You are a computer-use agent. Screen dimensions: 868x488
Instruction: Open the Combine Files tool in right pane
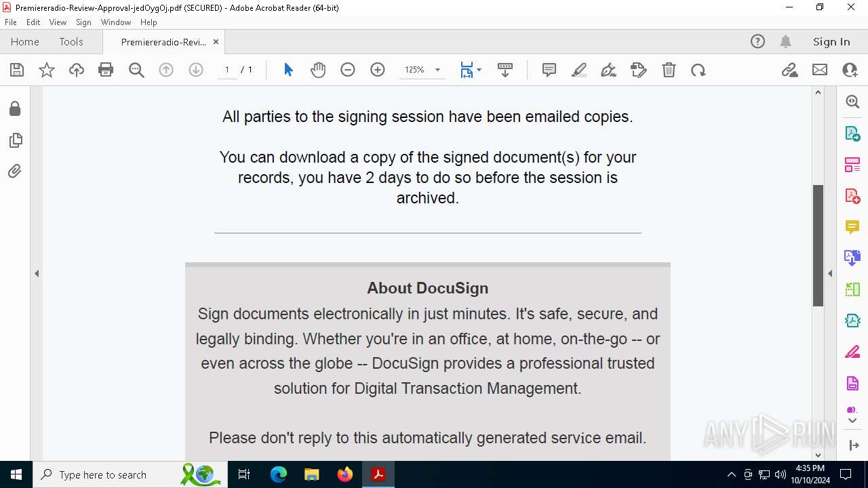(x=852, y=258)
